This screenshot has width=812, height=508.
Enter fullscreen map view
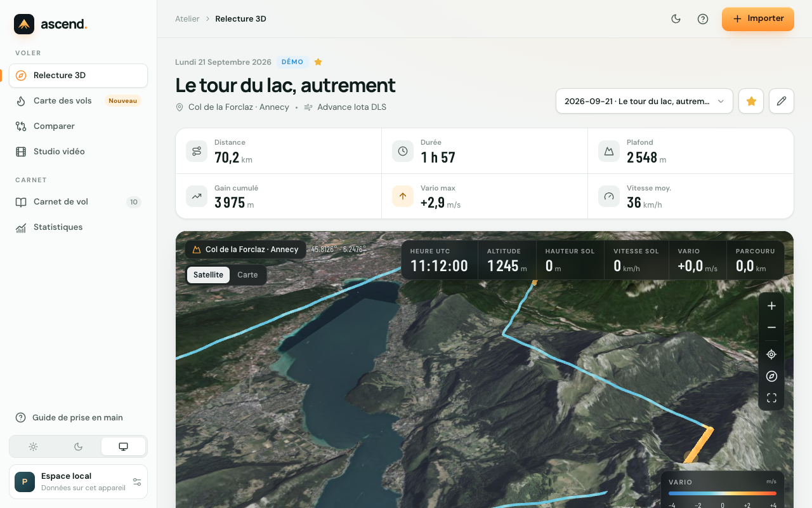(771, 398)
